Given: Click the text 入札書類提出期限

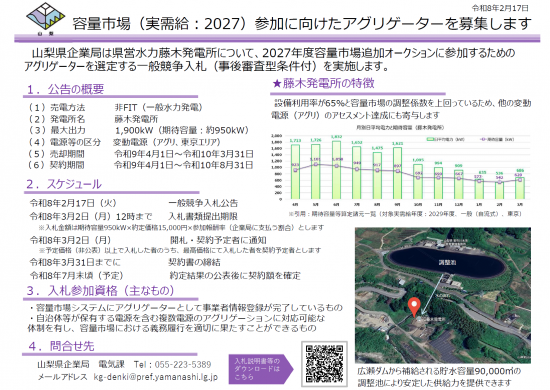Looking at the screenshot, I should pyautogui.click(x=203, y=216).
